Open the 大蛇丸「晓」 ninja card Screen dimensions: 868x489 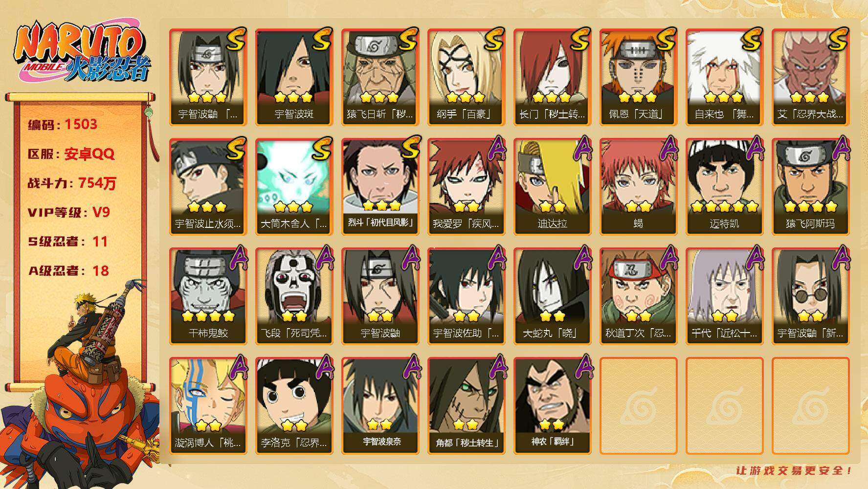[552, 296]
